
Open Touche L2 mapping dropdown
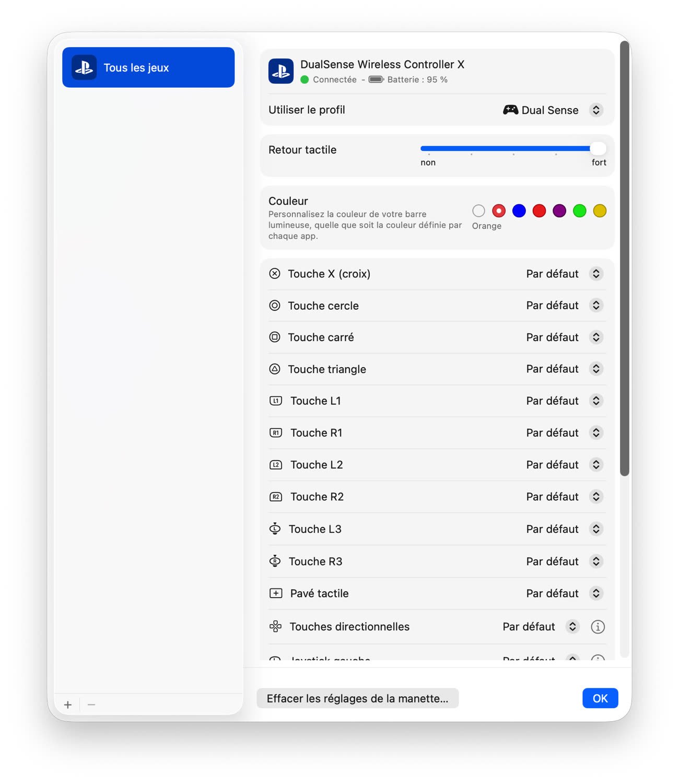(596, 464)
